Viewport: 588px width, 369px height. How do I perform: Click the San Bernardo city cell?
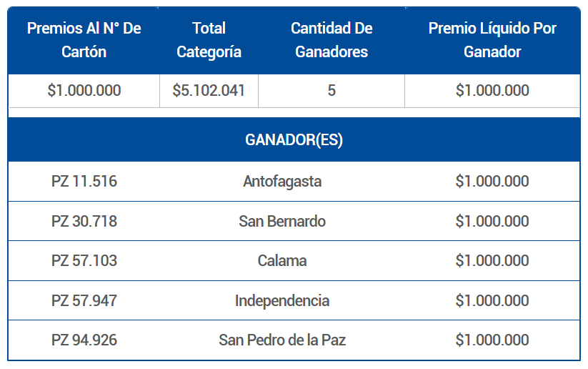point(282,222)
